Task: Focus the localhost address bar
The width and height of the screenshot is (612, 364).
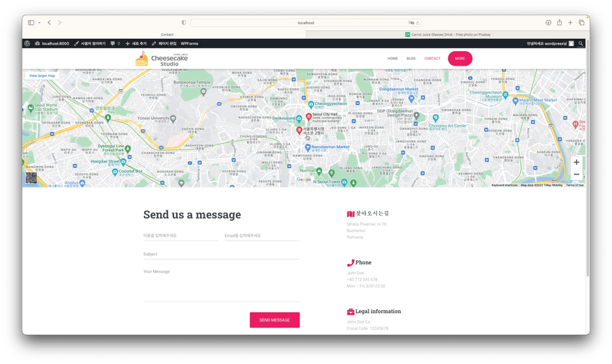Action: pos(306,22)
